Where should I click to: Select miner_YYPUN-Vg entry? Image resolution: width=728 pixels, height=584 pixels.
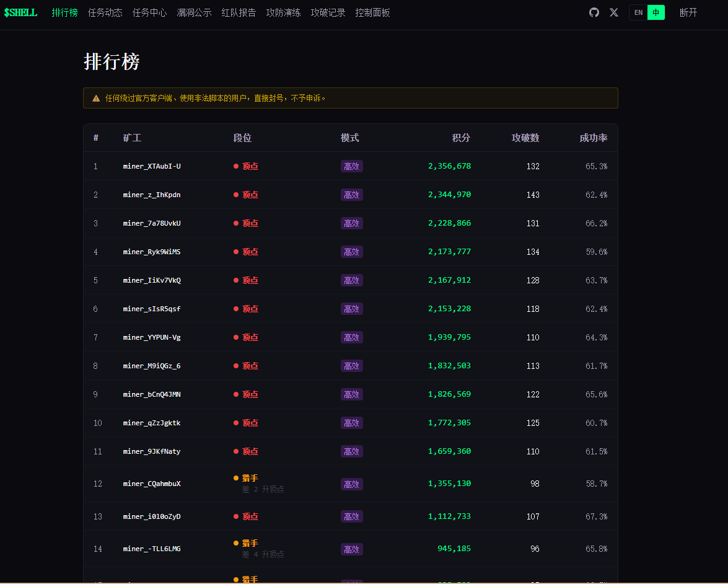pos(152,337)
